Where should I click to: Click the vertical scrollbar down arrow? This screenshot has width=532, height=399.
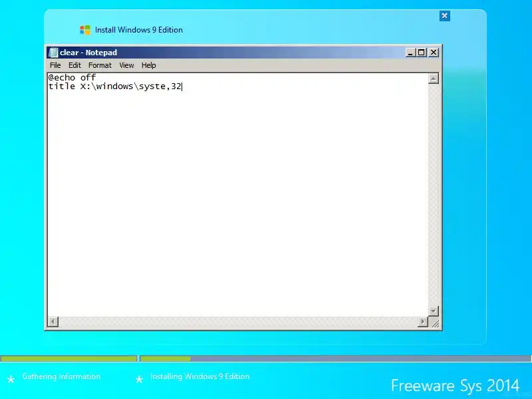(434, 311)
